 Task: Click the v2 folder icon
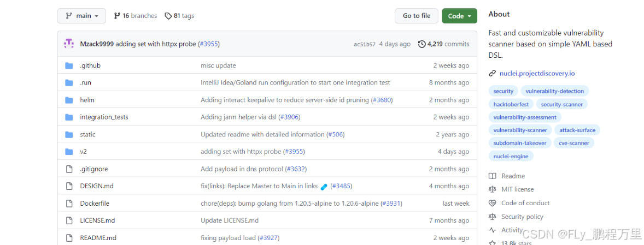tap(69, 152)
